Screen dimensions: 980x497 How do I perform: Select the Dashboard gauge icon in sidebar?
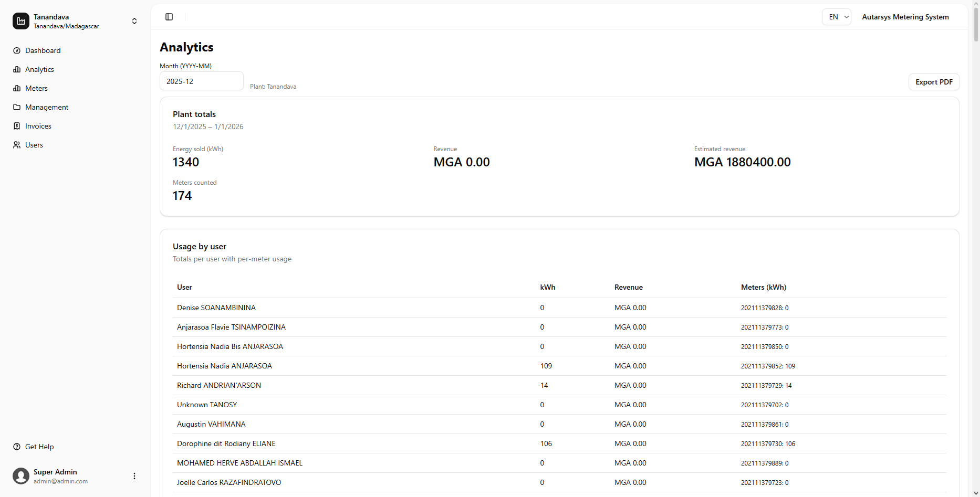[x=17, y=50]
